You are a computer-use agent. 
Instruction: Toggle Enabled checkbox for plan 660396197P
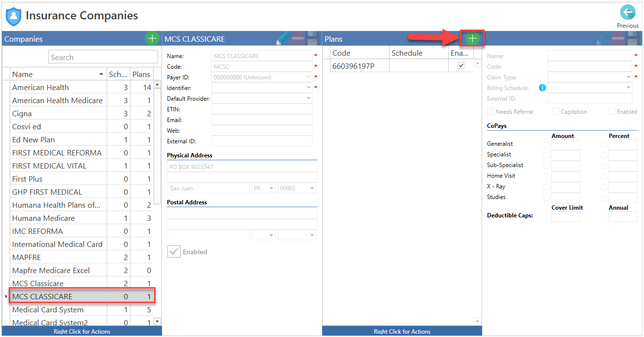click(461, 65)
